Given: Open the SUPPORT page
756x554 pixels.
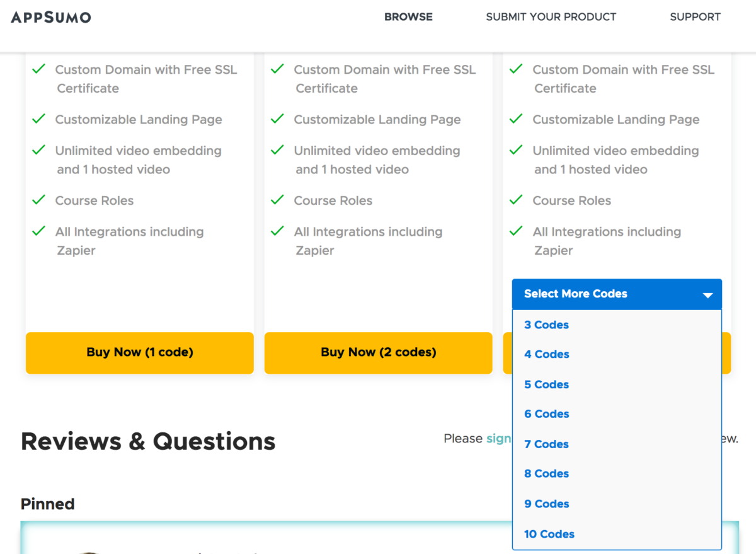Looking at the screenshot, I should point(695,17).
